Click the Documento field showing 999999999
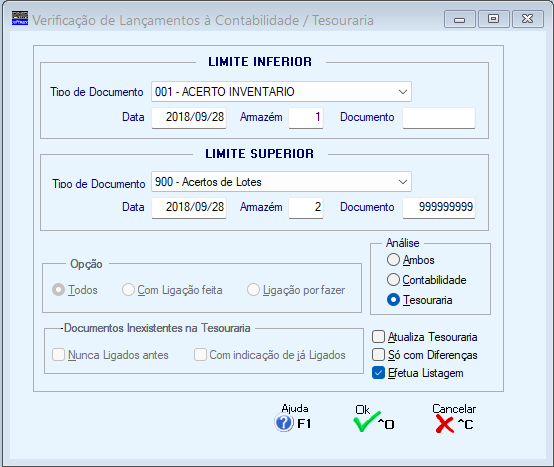The width and height of the screenshot is (554, 467). pyautogui.click(x=439, y=208)
